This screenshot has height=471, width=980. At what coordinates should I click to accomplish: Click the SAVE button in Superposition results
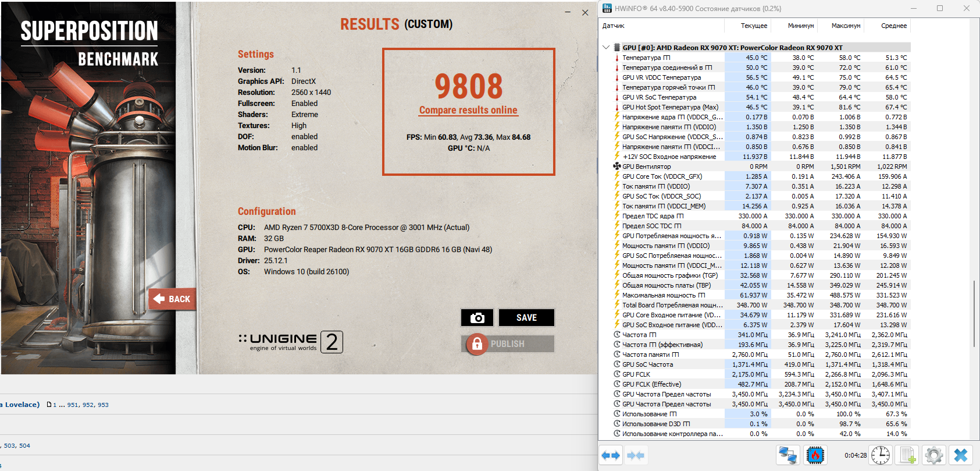[x=526, y=317]
